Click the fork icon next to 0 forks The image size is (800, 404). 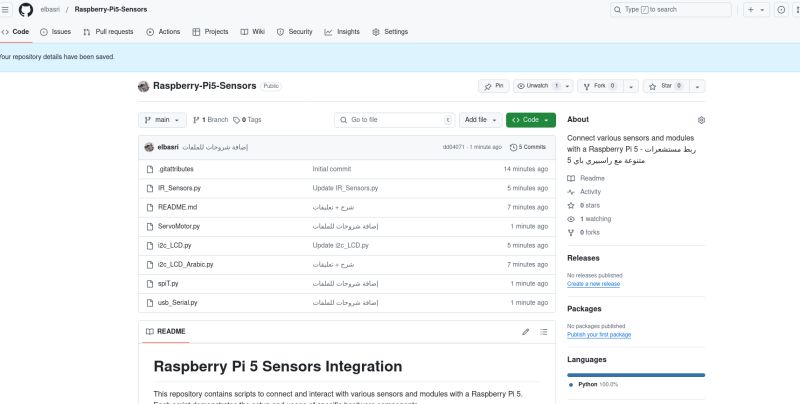[571, 233]
